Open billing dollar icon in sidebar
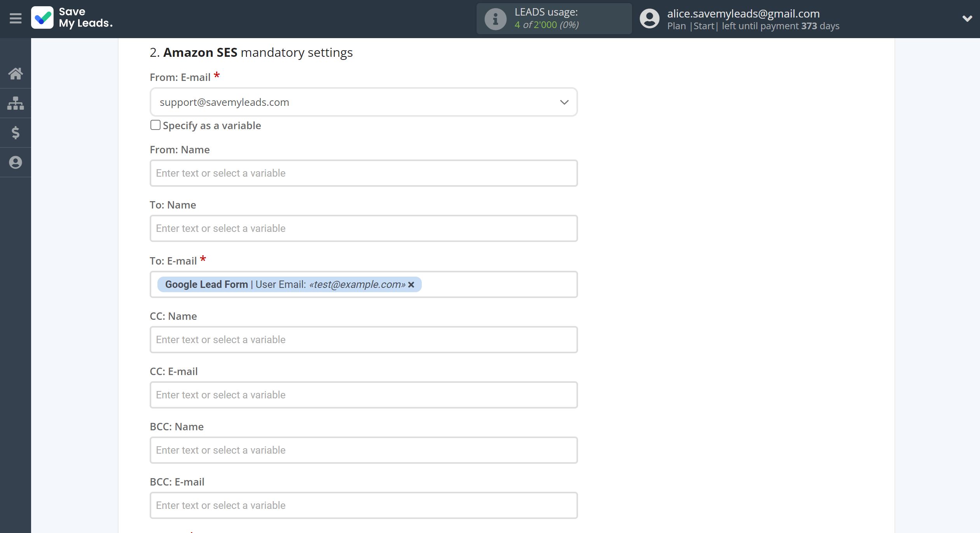This screenshot has height=533, width=980. [x=16, y=133]
